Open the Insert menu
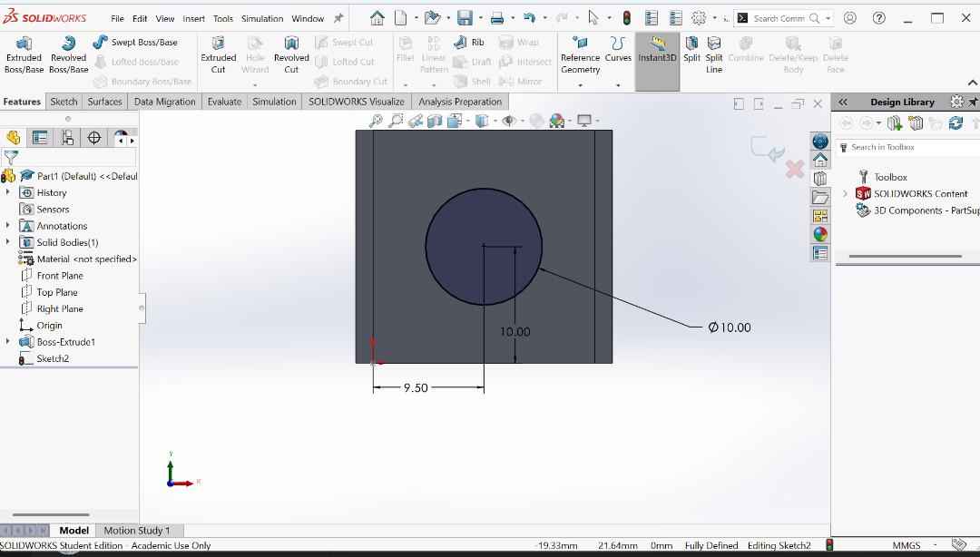The image size is (980, 557). coord(193,18)
